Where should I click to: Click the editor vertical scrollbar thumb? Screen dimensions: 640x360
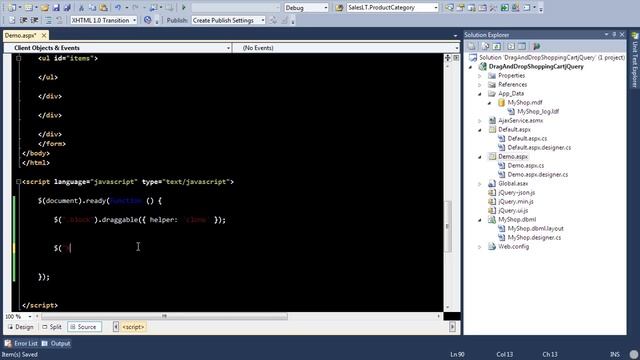pos(448,227)
